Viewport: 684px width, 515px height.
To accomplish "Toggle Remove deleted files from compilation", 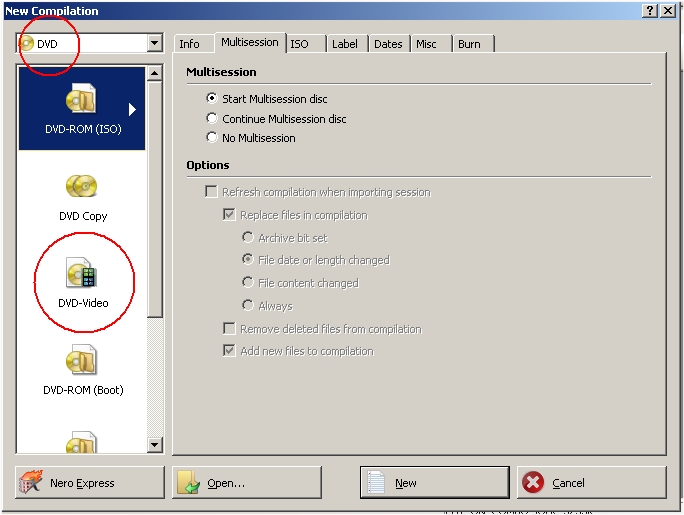I will pos(322,329).
